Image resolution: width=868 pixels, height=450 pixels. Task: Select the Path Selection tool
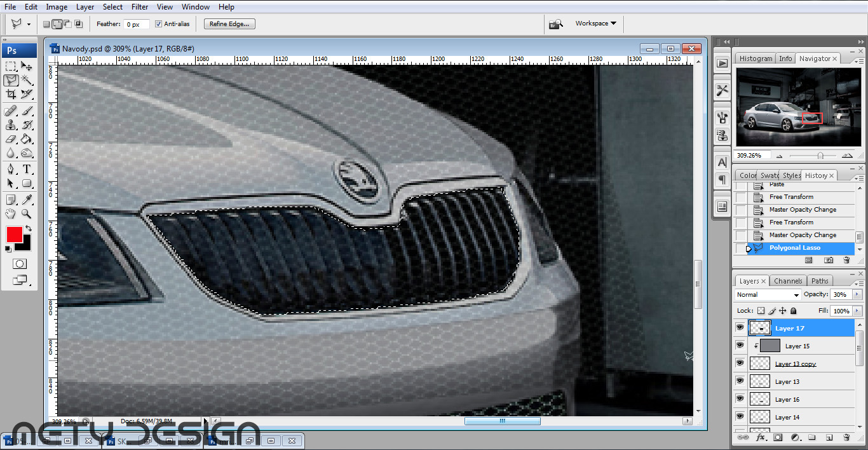coord(11,183)
